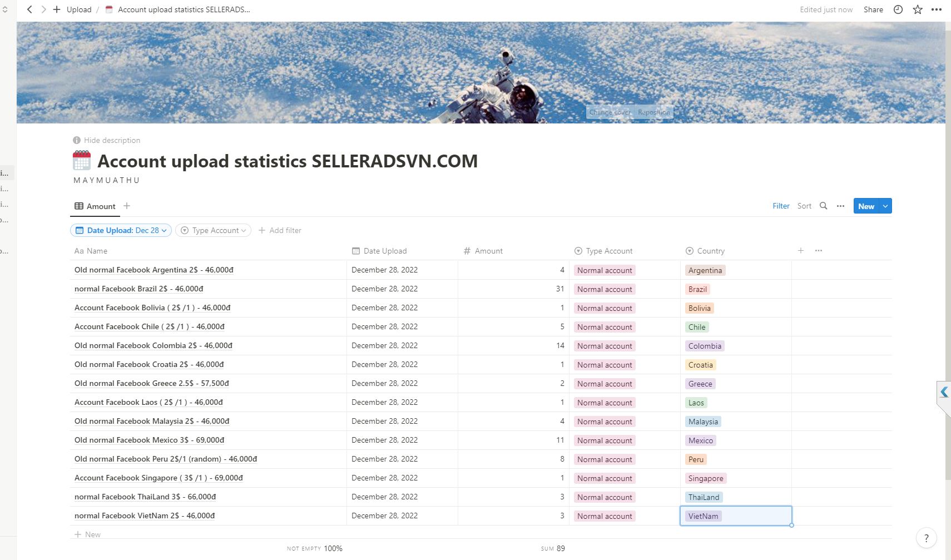The image size is (951, 560).
Task: Expand the side panel blue arrow
Action: [944, 392]
